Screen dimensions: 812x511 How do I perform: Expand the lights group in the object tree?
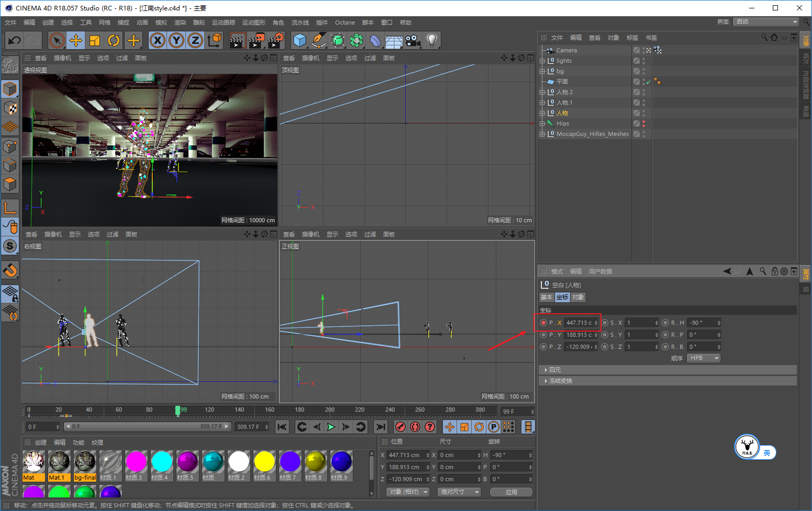click(542, 61)
